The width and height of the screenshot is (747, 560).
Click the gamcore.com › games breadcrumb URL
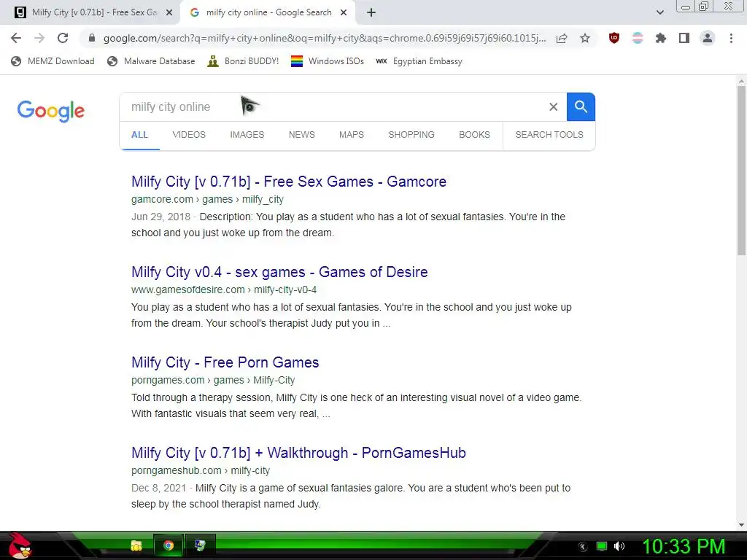click(207, 199)
